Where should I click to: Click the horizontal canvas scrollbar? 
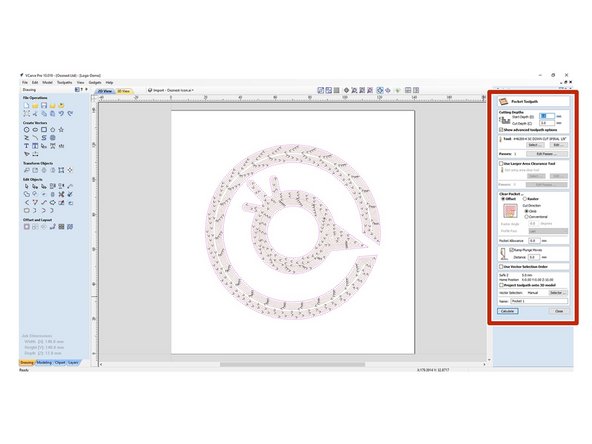tap(293, 365)
